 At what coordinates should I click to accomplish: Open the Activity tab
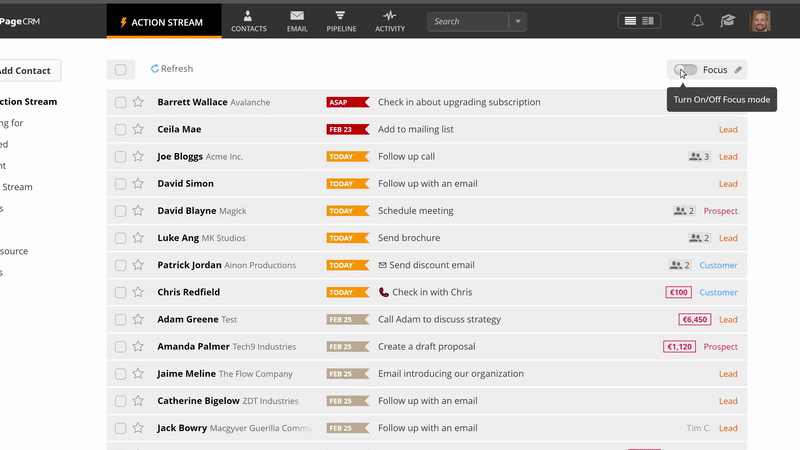390,22
